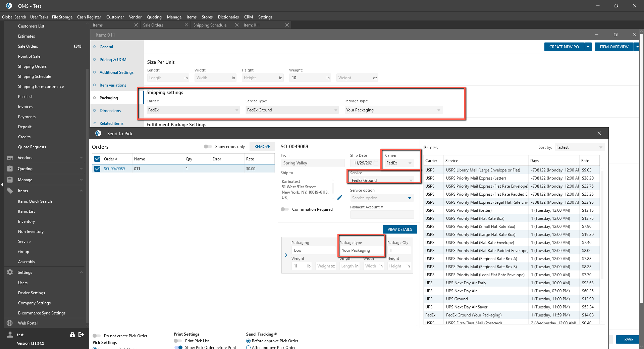
Task: Select the Before approve Pick Order radio button
Action: (248, 341)
